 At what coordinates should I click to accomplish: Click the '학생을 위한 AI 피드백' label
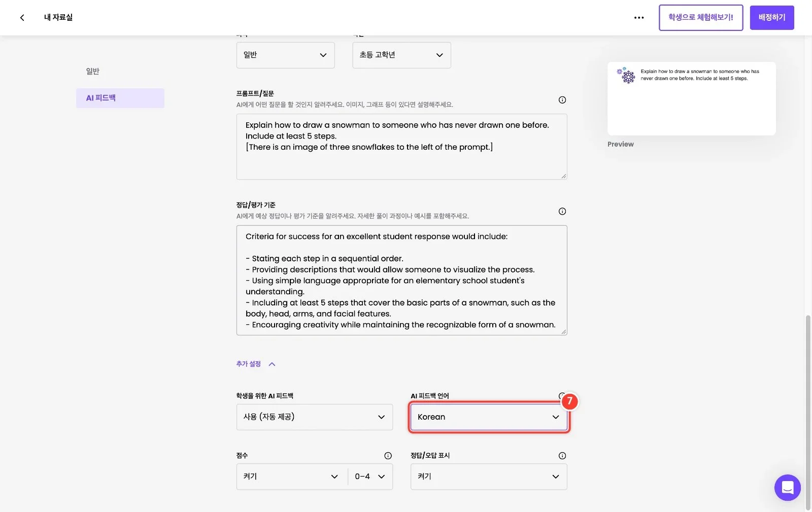264,396
